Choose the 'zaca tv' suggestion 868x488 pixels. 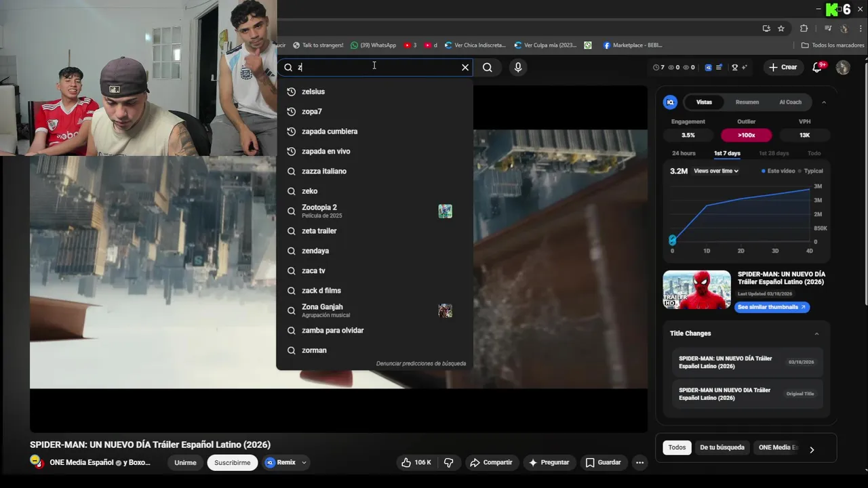coord(374,270)
